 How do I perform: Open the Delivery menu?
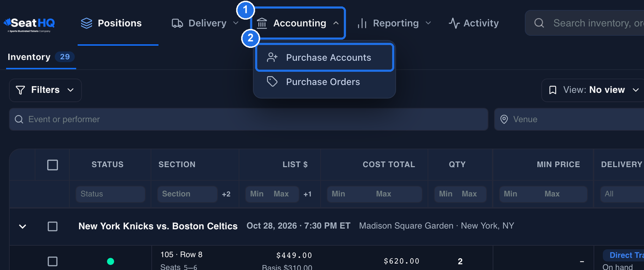click(x=205, y=23)
